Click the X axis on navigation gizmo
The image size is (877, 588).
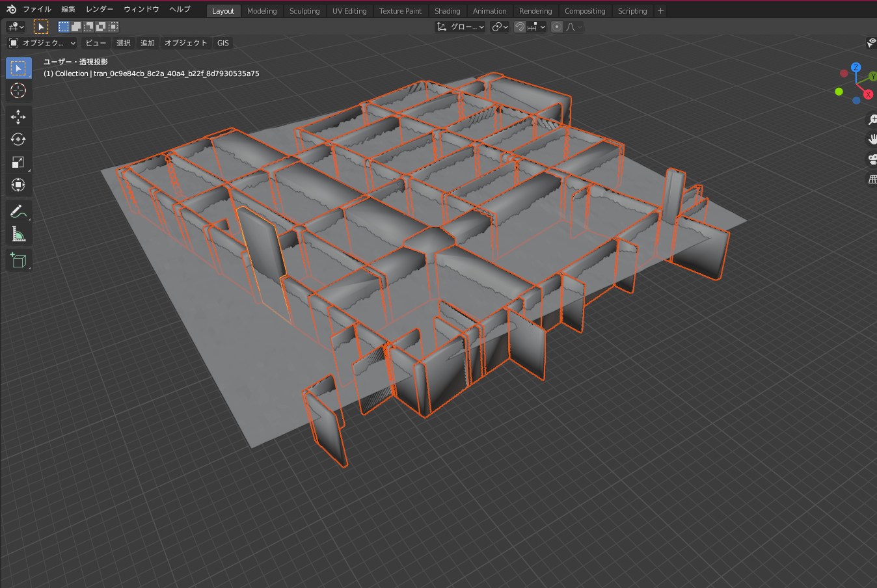point(868,95)
